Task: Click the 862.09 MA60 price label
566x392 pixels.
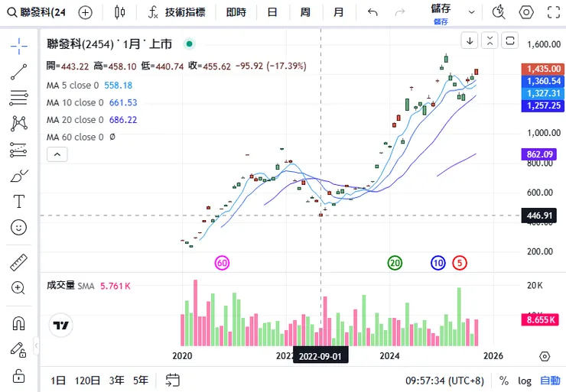Action: [x=539, y=154]
